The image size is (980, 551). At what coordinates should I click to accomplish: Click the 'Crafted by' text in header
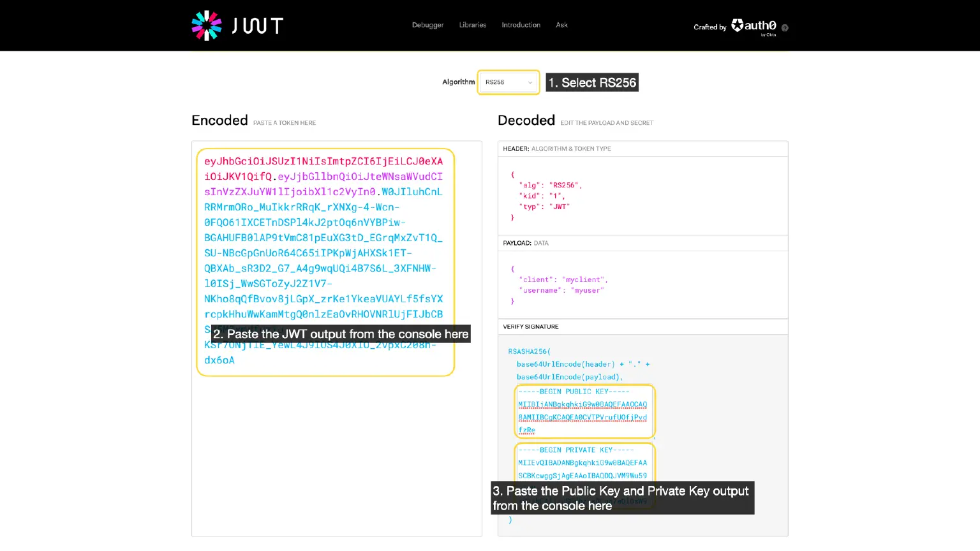(709, 27)
